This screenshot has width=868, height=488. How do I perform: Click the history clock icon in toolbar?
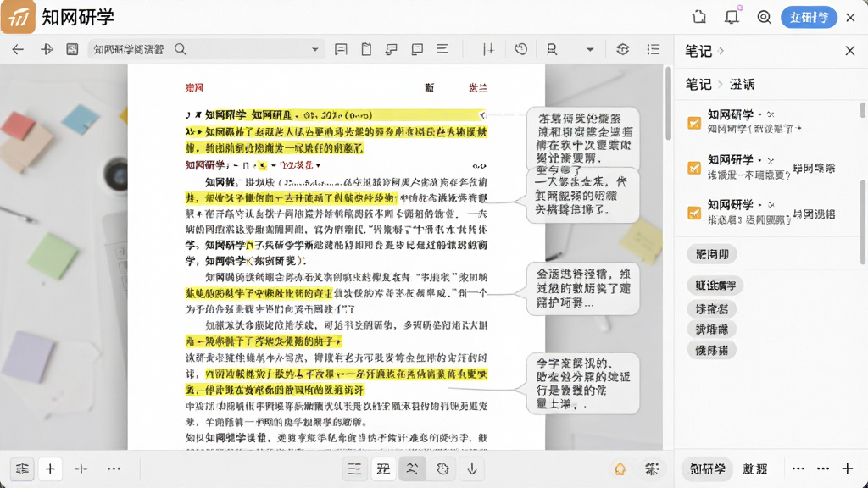coord(520,49)
